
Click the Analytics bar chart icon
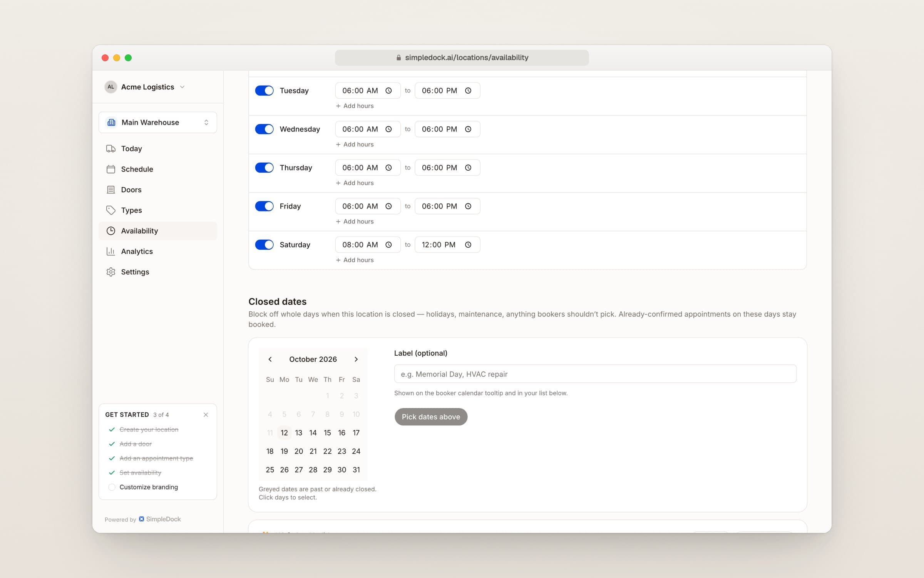coord(111,251)
